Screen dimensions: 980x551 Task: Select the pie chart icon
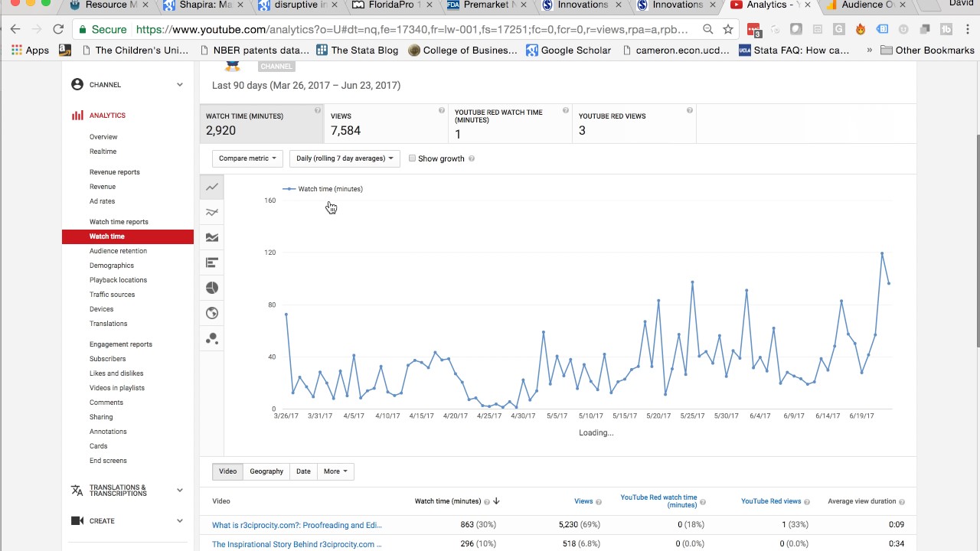pos(212,288)
